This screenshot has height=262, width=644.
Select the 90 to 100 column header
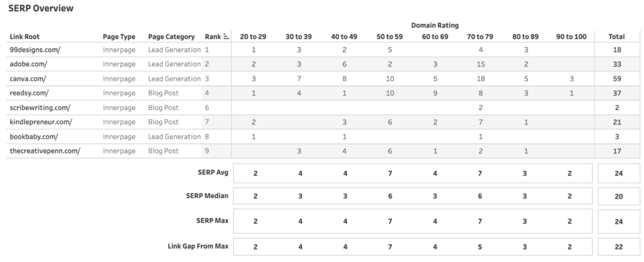tap(571, 36)
